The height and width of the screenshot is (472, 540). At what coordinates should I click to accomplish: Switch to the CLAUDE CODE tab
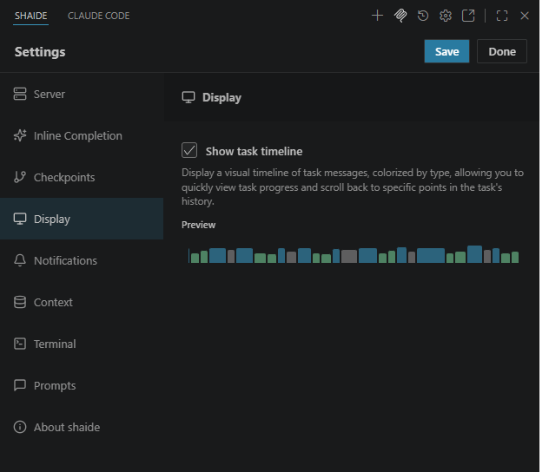(98, 16)
